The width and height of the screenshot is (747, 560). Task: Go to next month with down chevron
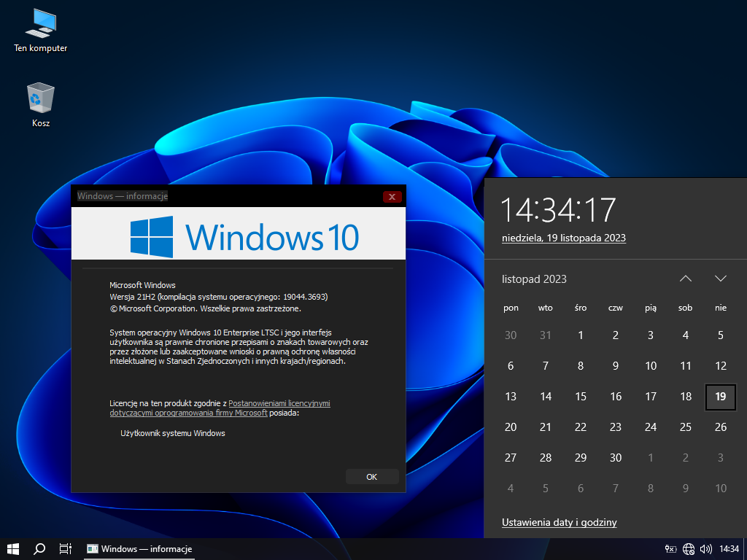pos(721,279)
